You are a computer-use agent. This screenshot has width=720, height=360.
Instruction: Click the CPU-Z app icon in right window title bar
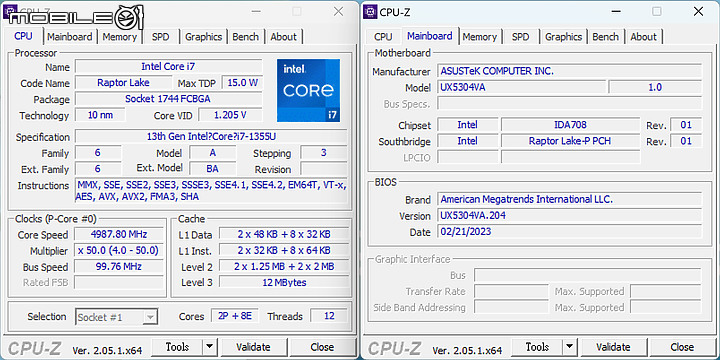pos(370,11)
